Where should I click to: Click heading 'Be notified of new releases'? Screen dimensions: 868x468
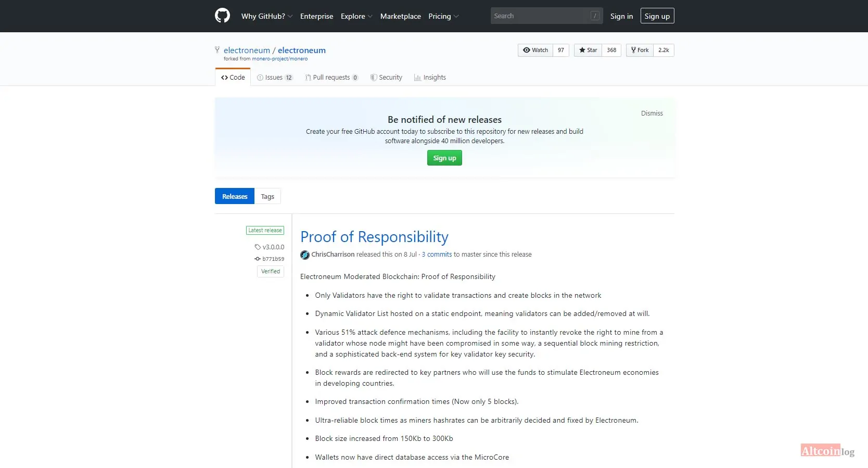[444, 120]
